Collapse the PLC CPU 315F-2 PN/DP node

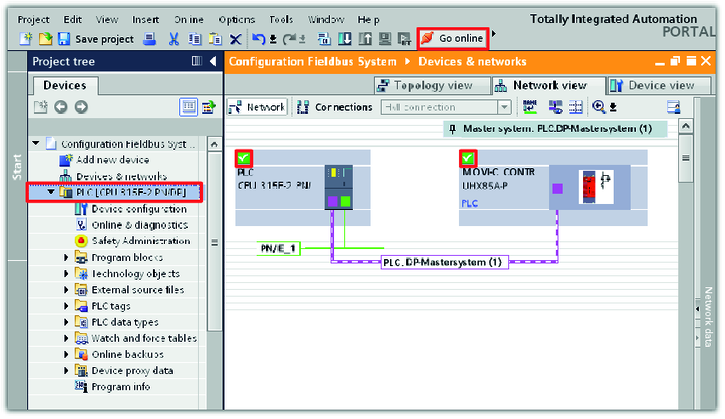[x=51, y=192]
